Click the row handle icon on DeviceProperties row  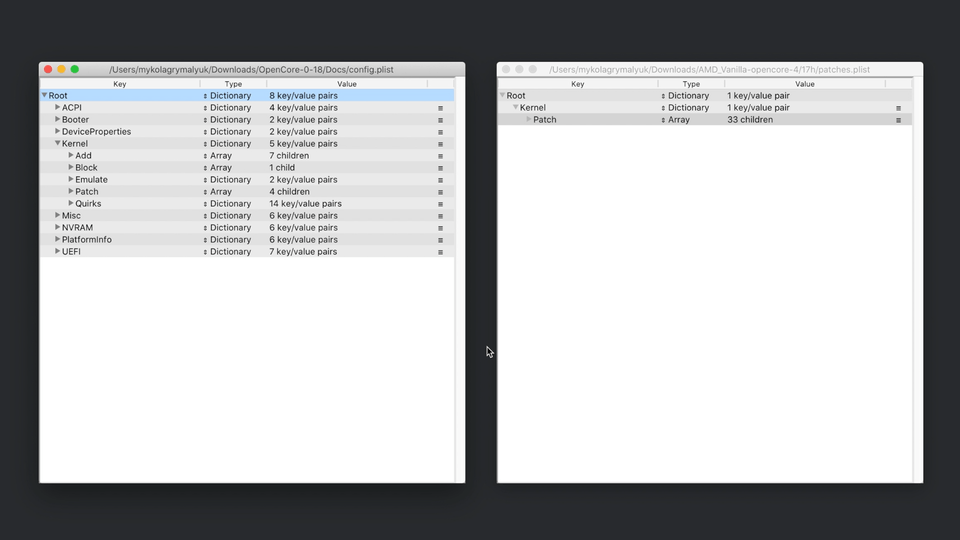pyautogui.click(x=440, y=132)
